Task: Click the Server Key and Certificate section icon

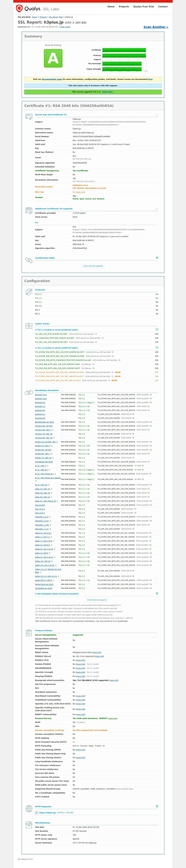Action: [x=29, y=117]
